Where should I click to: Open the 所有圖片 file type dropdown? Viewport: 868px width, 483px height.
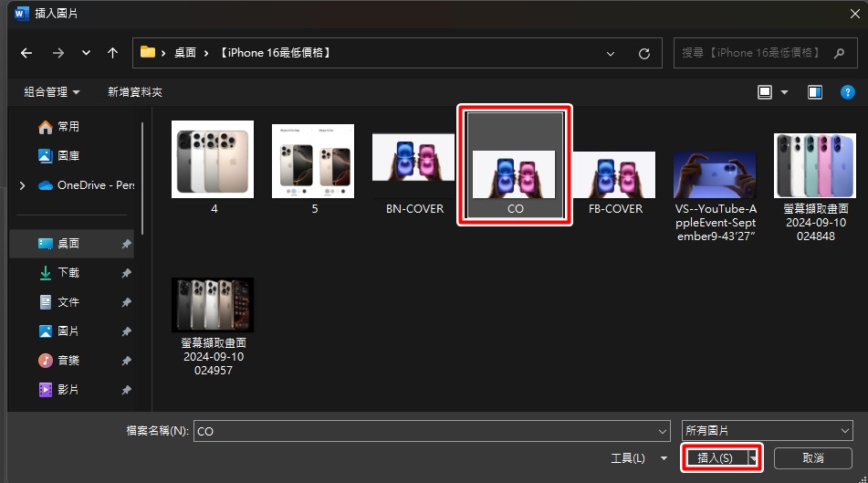(768, 430)
